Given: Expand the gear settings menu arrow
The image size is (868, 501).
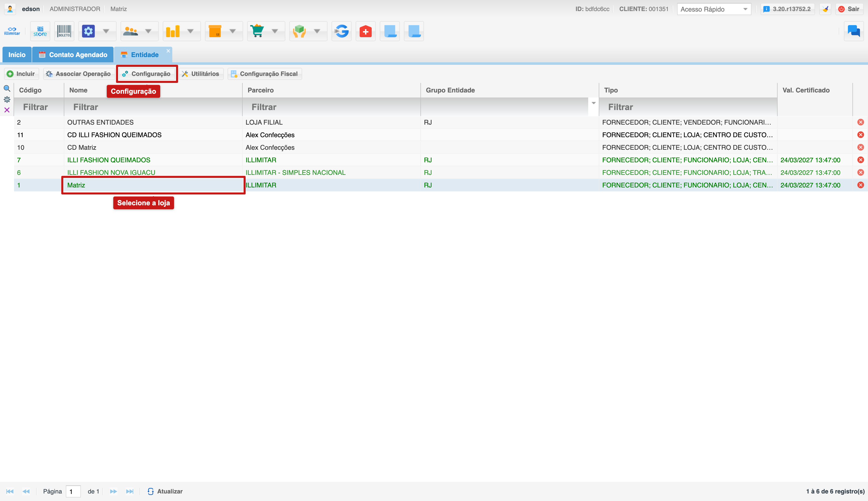Looking at the screenshot, I should 106,31.
